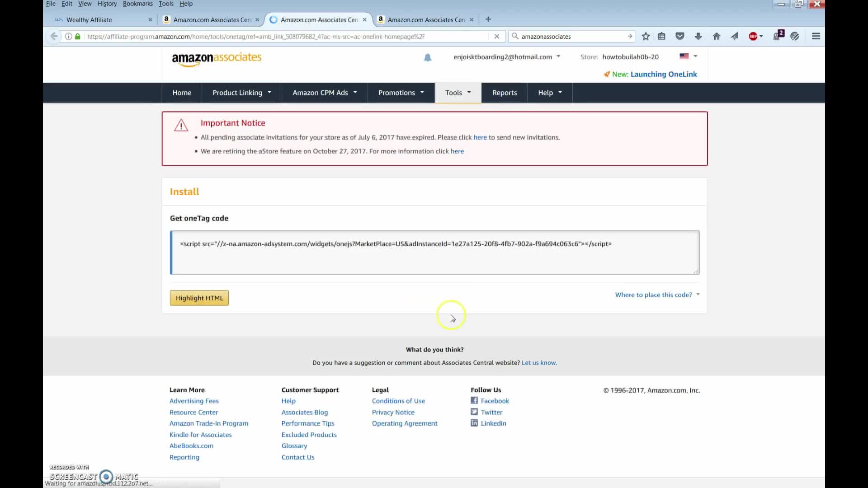This screenshot has height=488, width=868.
Task: Click the paper plane send toolbar icon
Action: coord(735,36)
